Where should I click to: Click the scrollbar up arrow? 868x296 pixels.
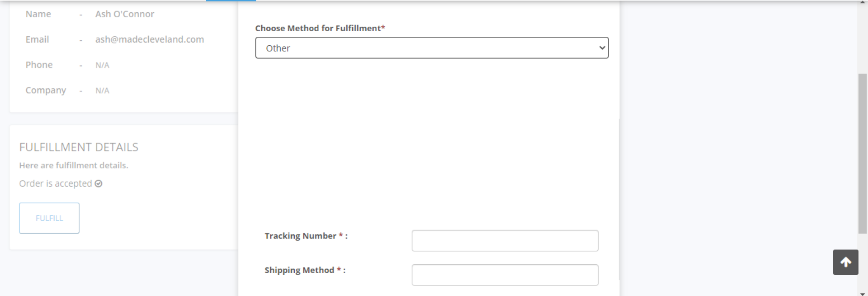(x=862, y=2)
